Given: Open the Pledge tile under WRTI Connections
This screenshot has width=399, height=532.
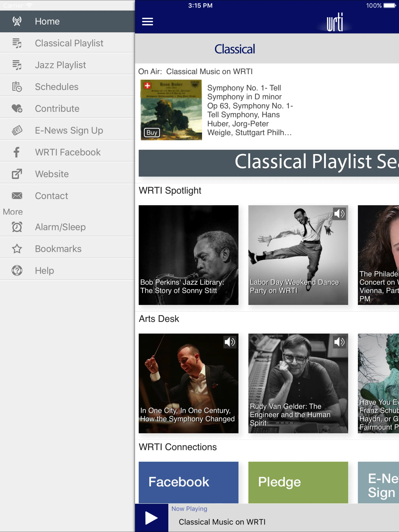Looking at the screenshot, I should 298,483.
